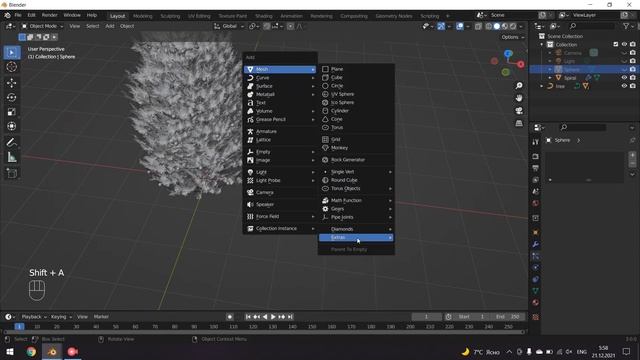Select the Add Cube tool
This screenshot has height=360, width=640.
pyautogui.click(x=11, y=173)
